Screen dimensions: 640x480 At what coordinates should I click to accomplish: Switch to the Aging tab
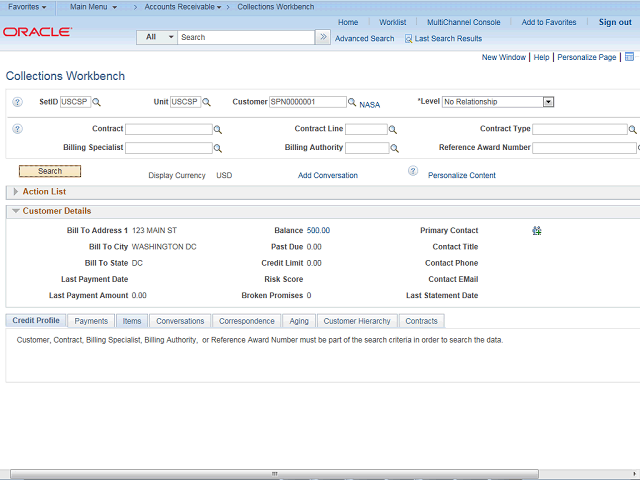[x=299, y=321]
